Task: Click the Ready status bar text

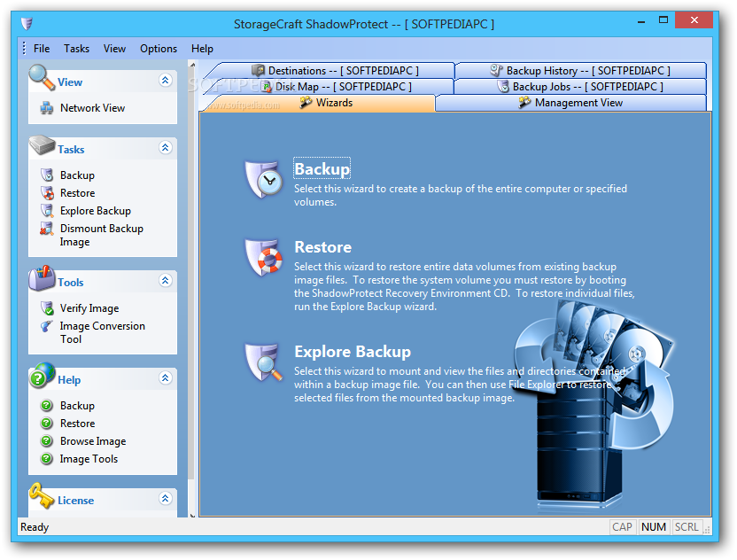Action: tap(35, 527)
